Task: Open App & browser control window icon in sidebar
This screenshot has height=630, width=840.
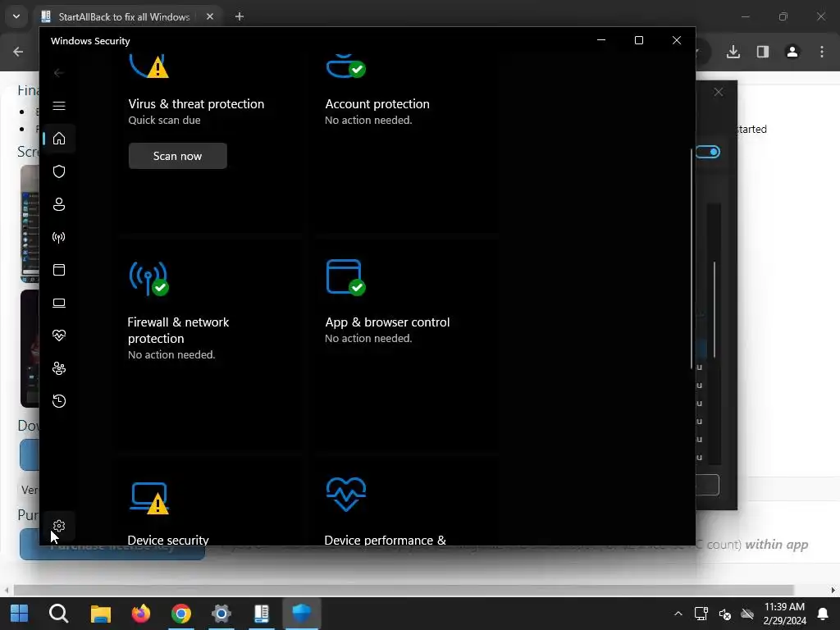Action: 59,270
